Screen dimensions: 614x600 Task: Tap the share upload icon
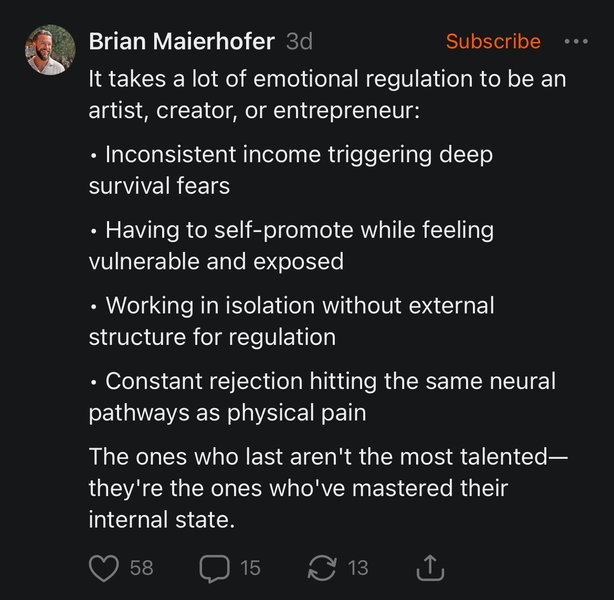(428, 568)
